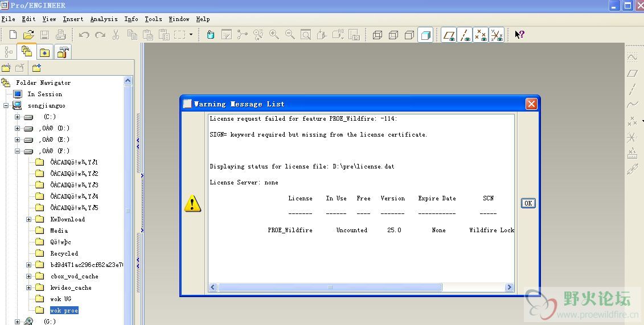Open a file via the Open folder icon

(28, 35)
